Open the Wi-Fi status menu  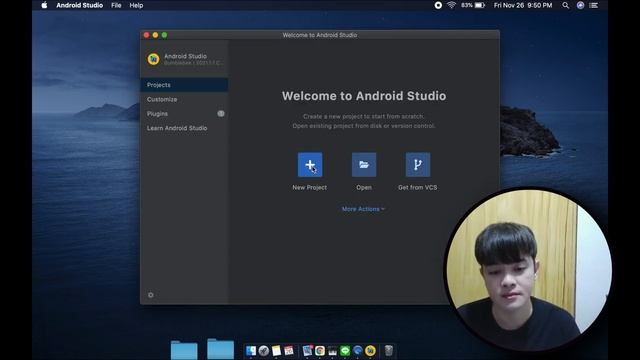tap(451, 5)
